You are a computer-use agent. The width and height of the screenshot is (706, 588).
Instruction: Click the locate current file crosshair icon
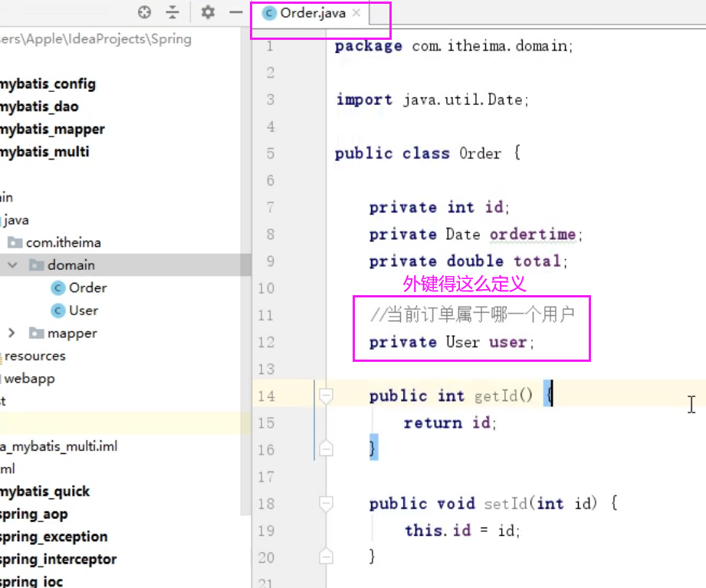[x=145, y=12]
